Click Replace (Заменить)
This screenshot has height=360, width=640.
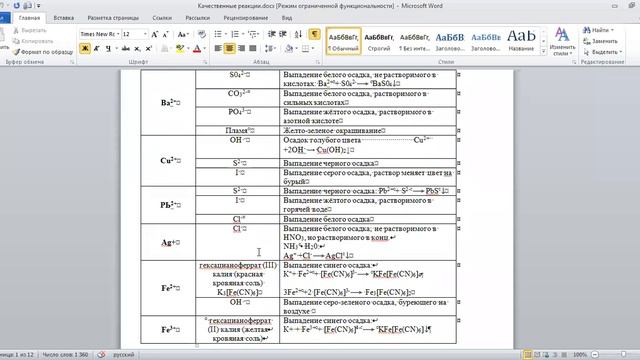click(x=600, y=41)
